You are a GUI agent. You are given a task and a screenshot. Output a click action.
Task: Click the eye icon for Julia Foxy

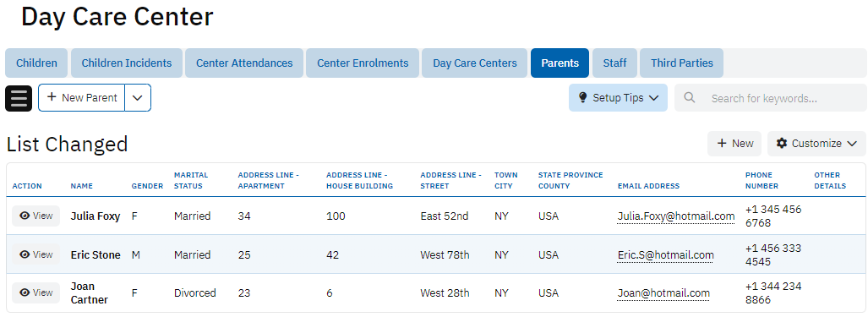[x=25, y=216]
